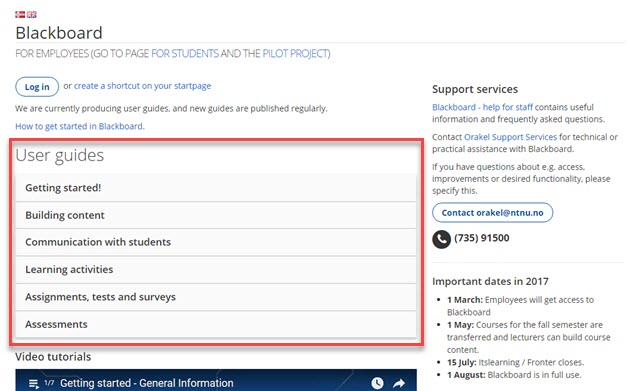The width and height of the screenshot is (630, 391).
Task: Open the PILOT PROJECT link
Action: point(295,53)
